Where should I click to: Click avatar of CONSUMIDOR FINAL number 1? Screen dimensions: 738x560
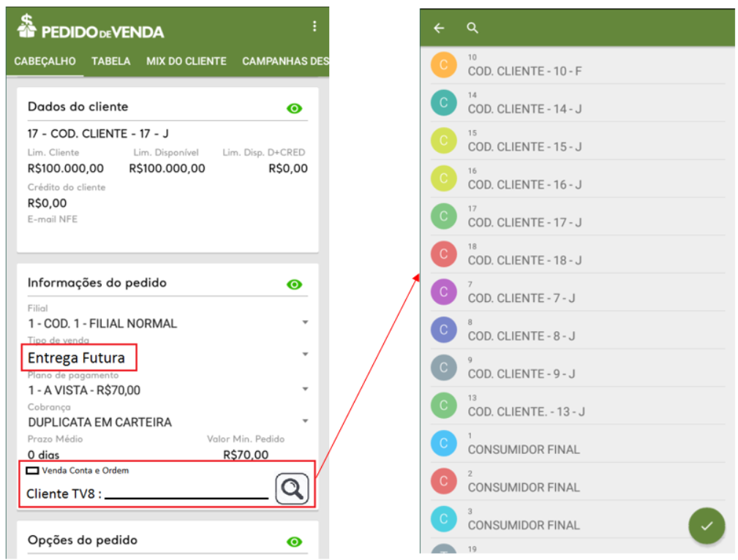443,443
